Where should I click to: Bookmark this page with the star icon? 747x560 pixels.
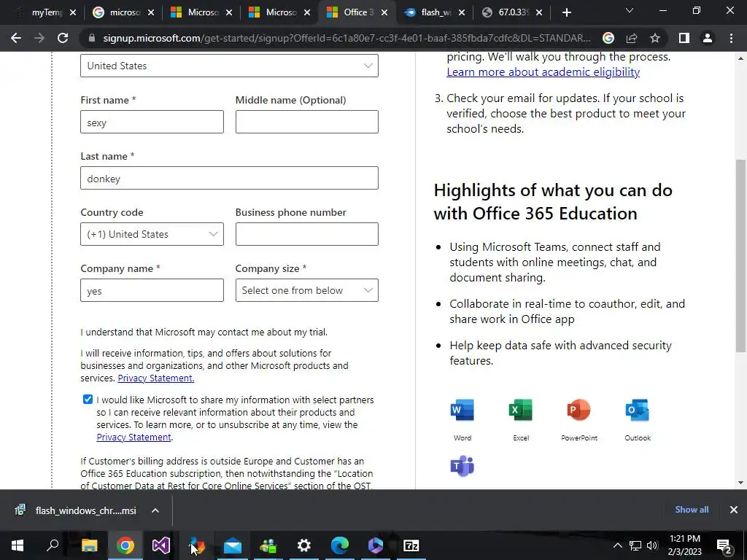point(655,38)
